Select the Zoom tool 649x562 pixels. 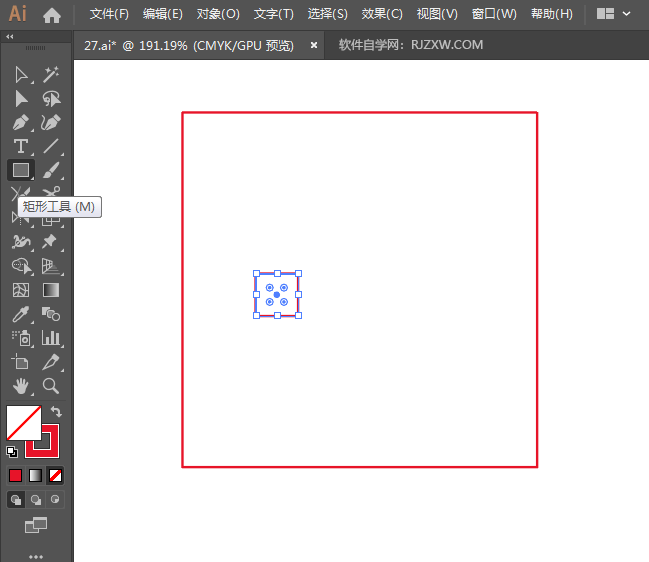coord(51,386)
